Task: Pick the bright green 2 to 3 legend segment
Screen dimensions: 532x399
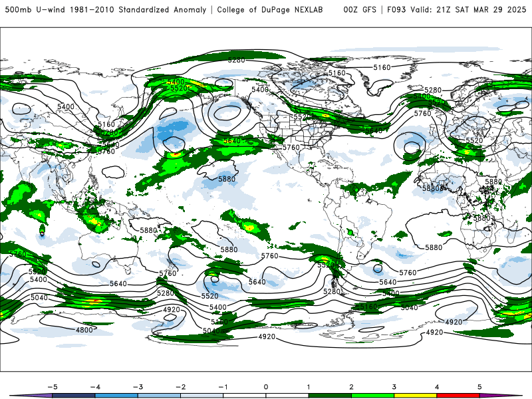Action: pyautogui.click(x=373, y=396)
